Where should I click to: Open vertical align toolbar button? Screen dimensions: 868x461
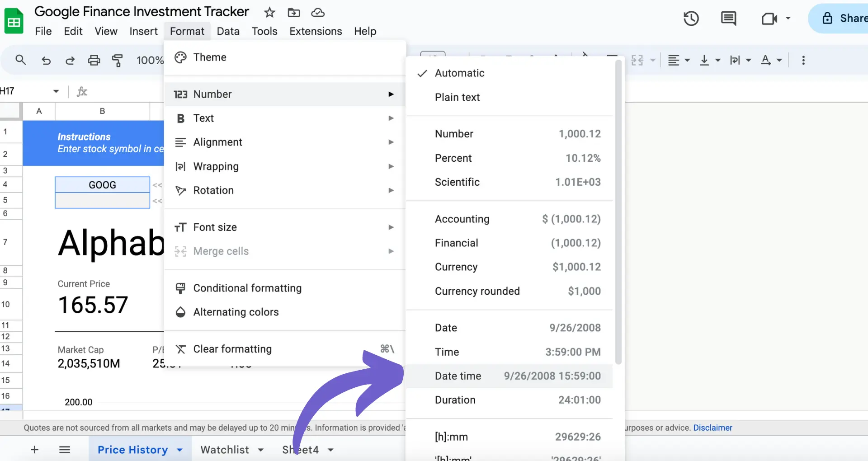pyautogui.click(x=710, y=60)
